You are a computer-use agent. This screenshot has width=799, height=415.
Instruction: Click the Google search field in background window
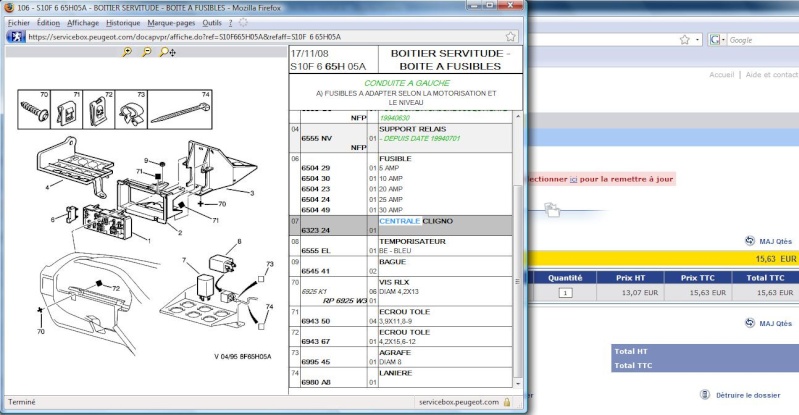pos(763,40)
